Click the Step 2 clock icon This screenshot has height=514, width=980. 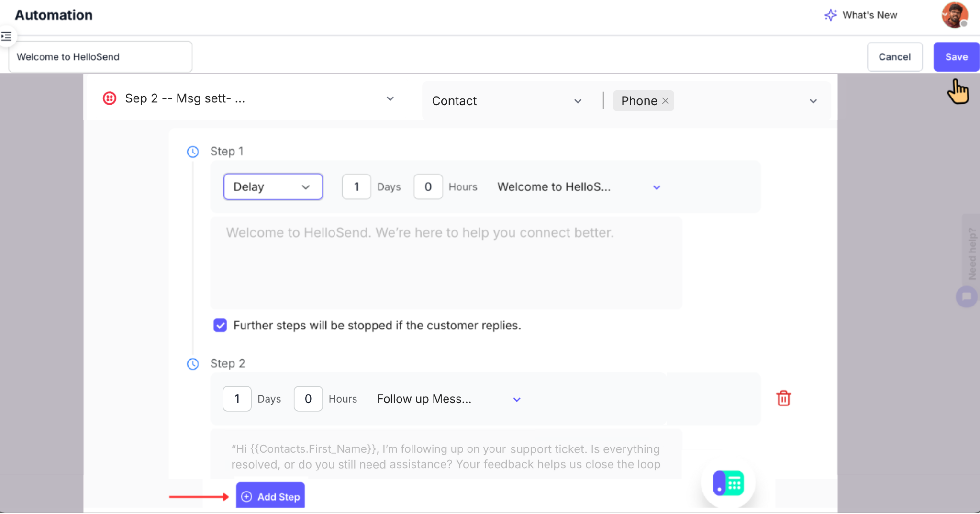[193, 364]
